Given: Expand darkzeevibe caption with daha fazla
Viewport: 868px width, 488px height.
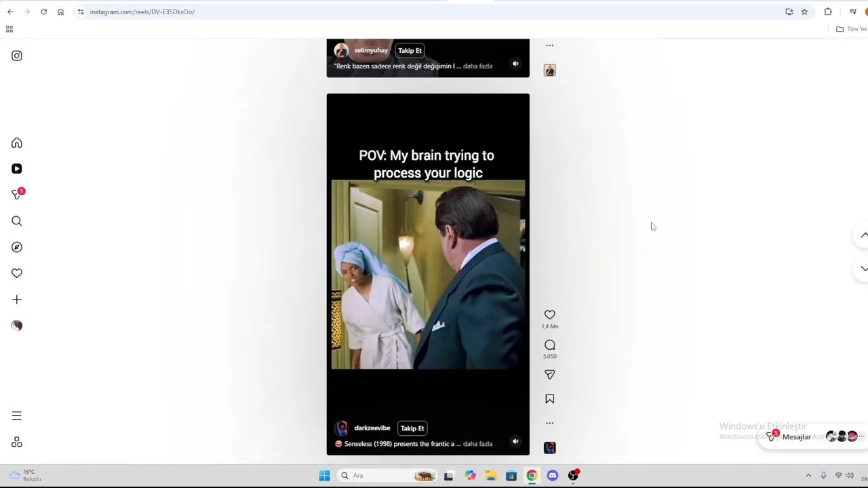Looking at the screenshot, I should [x=477, y=444].
